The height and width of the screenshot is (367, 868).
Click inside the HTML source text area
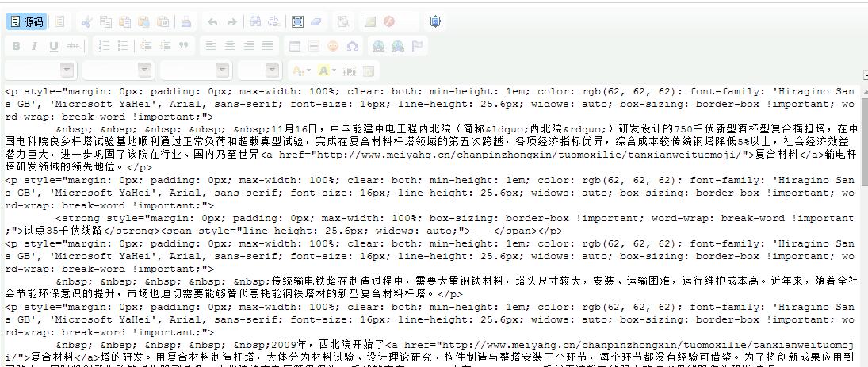428,238
